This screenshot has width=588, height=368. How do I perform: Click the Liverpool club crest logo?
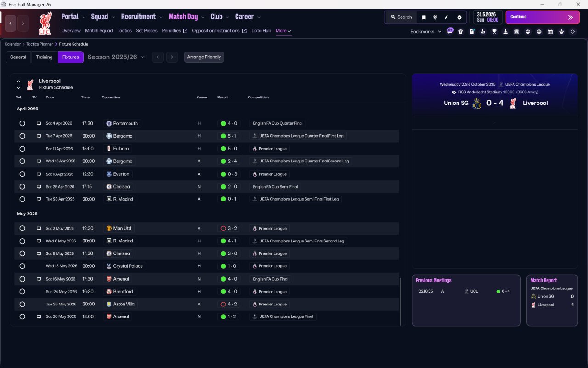45,23
